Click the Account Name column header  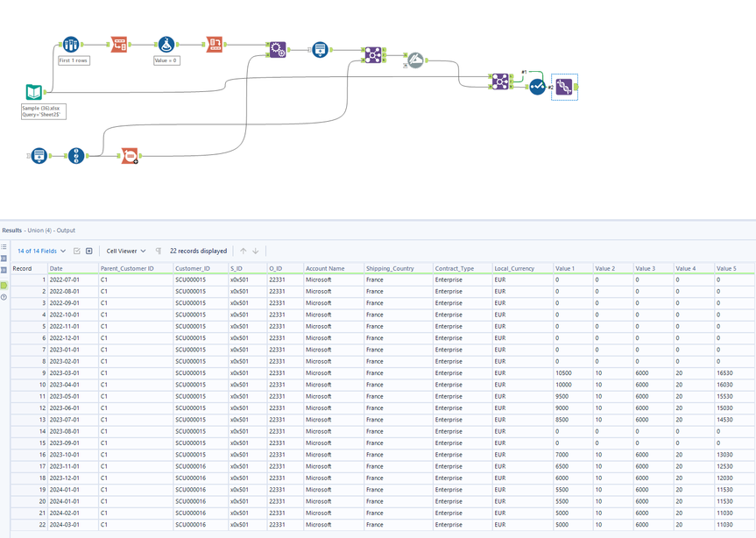[x=334, y=268]
